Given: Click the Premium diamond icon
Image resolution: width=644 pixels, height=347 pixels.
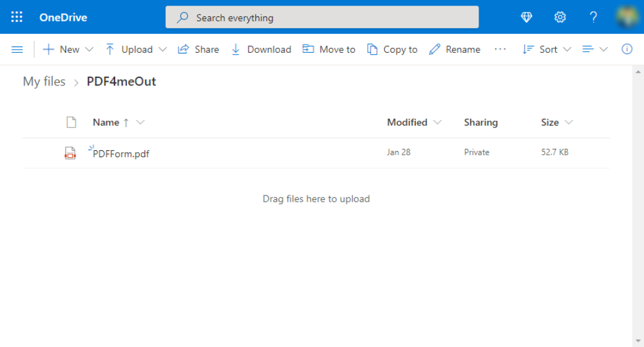Looking at the screenshot, I should 527,17.
